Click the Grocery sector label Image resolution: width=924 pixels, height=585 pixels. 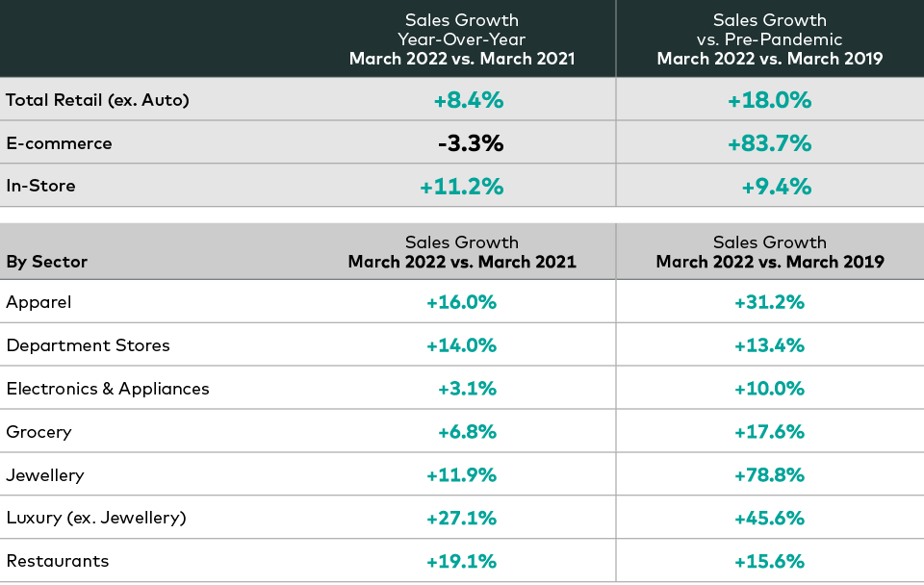pyautogui.click(x=38, y=432)
